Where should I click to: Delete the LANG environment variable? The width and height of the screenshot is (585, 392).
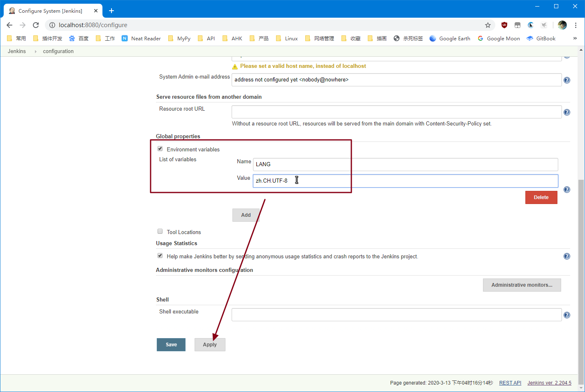(x=541, y=197)
